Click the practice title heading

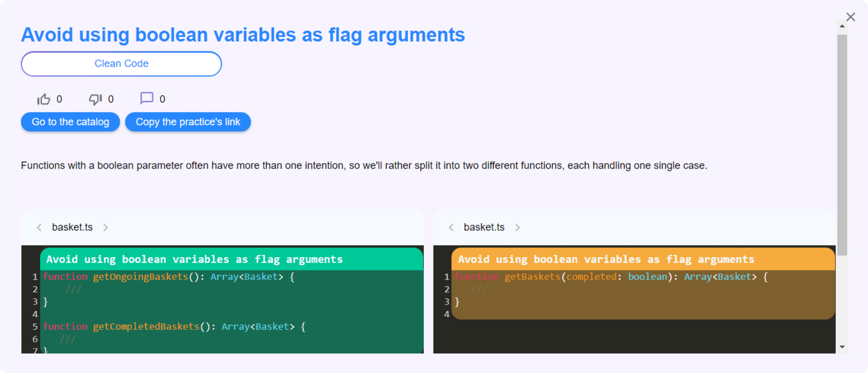click(x=243, y=35)
